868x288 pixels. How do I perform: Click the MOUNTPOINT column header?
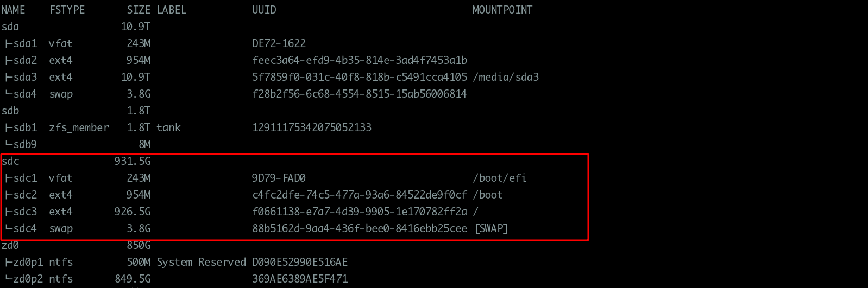(x=502, y=10)
